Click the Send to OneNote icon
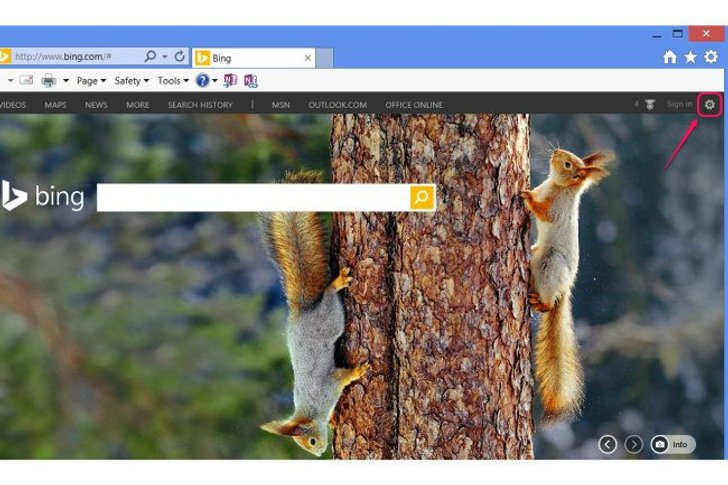Screen dimensions: 728x485 230,80
